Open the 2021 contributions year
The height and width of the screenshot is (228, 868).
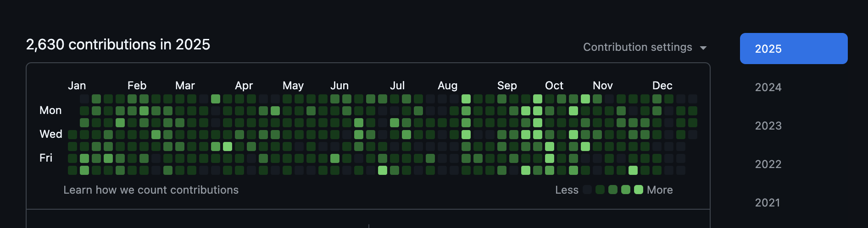[x=767, y=202]
